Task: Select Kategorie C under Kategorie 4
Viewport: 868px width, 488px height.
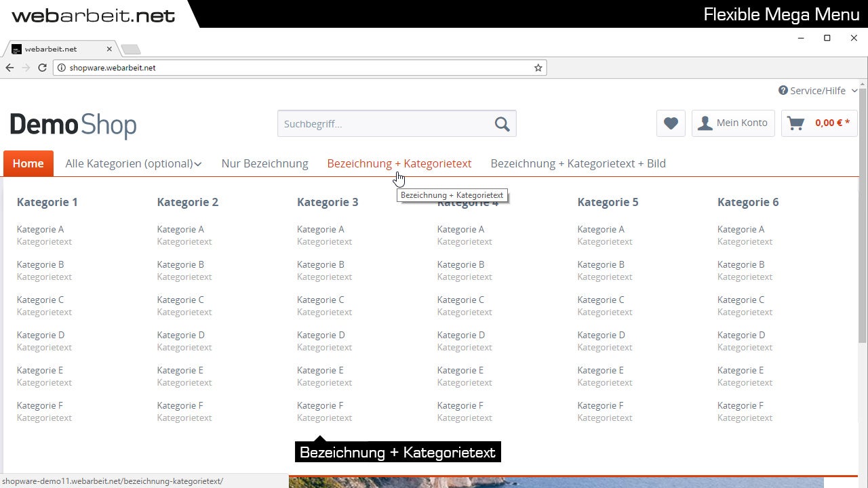Action: [461, 300]
